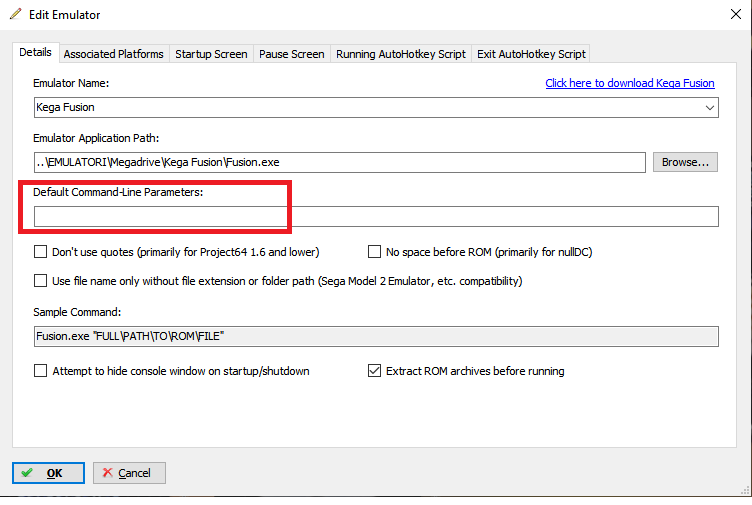Follow the download Kega Fusion link
752x505 pixels.
tap(630, 83)
